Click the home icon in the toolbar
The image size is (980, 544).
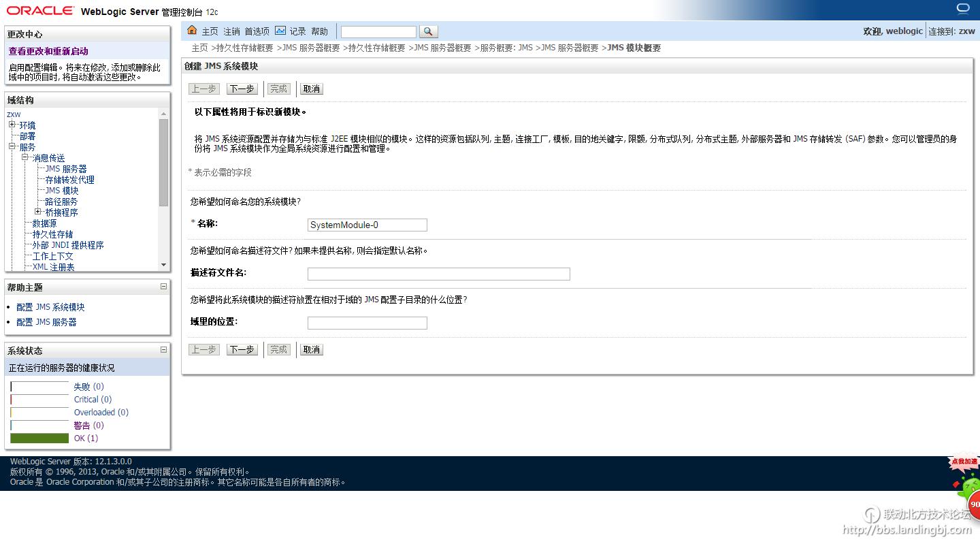click(193, 31)
